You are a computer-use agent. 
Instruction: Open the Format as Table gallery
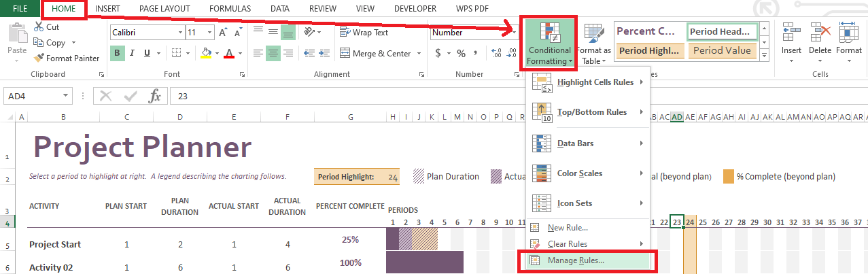click(x=593, y=43)
